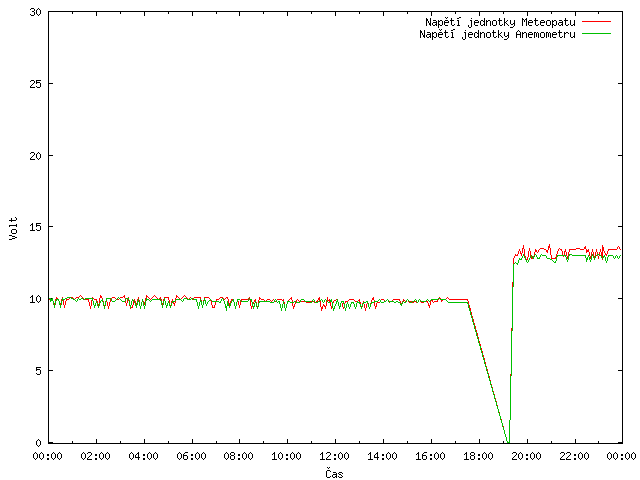Click the y-axis value 20

pos(36,156)
